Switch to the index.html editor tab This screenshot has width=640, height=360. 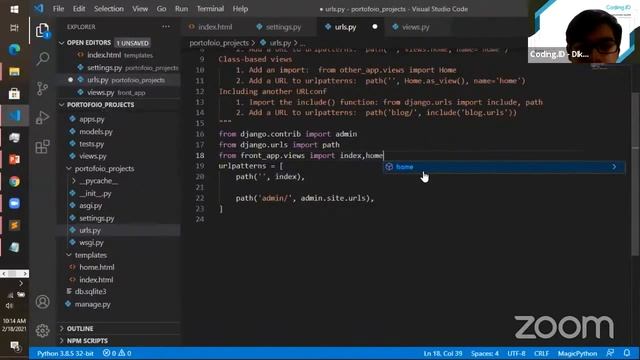215,27
